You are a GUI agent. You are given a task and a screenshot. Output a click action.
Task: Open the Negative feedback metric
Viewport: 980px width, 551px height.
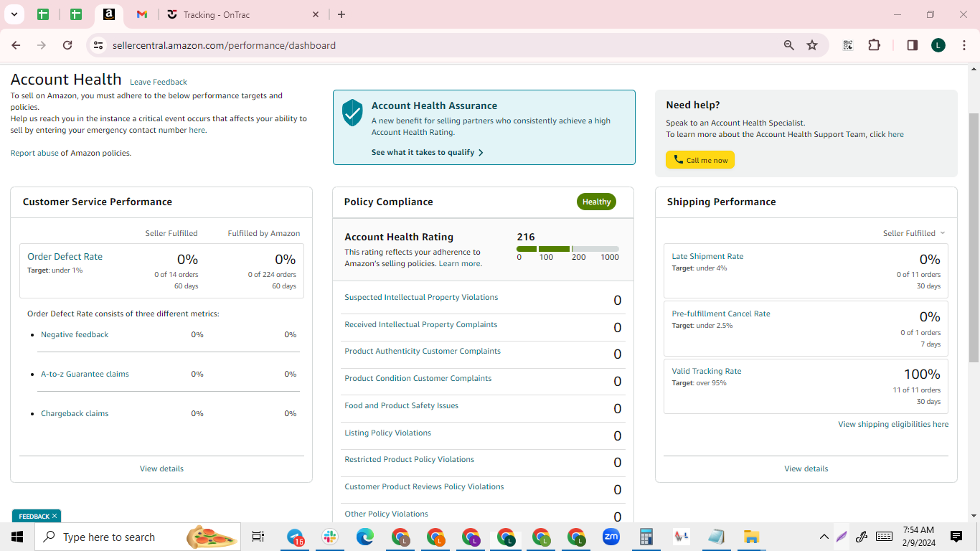[75, 334]
